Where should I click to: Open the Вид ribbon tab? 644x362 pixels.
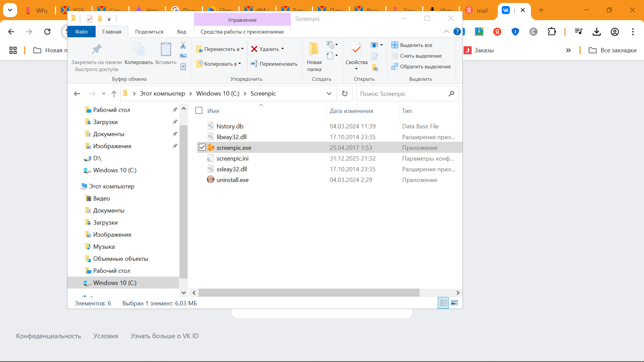[181, 32]
